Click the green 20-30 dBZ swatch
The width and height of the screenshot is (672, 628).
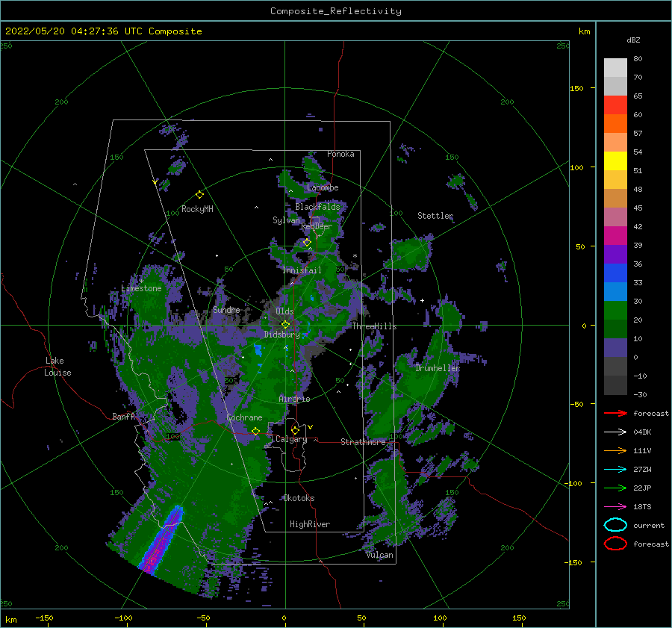point(615,311)
